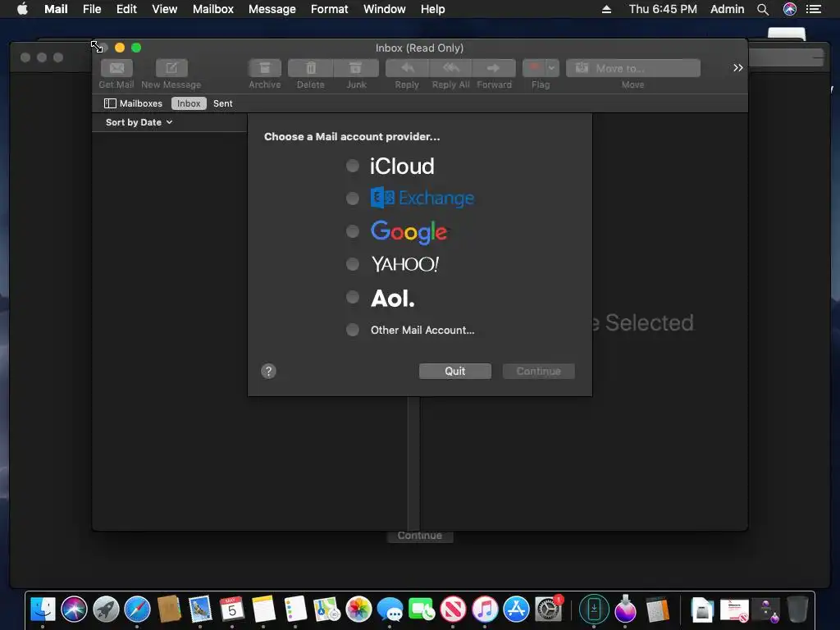Open the Edit menu

pyautogui.click(x=126, y=9)
